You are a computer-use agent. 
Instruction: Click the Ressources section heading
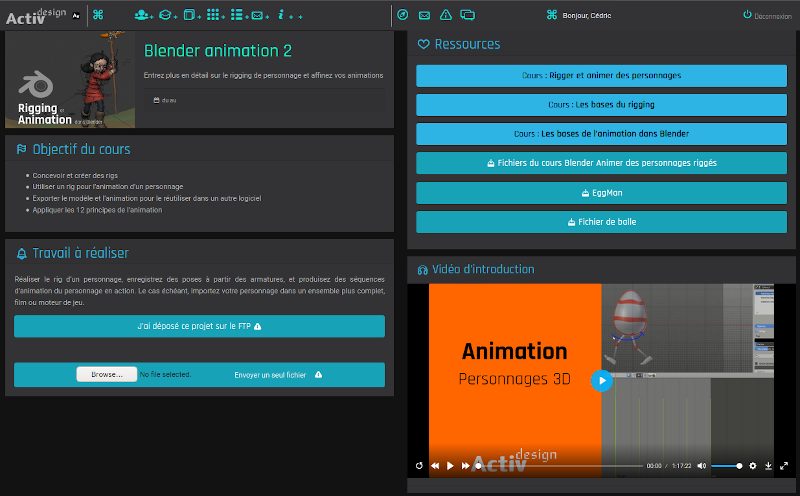coord(467,44)
